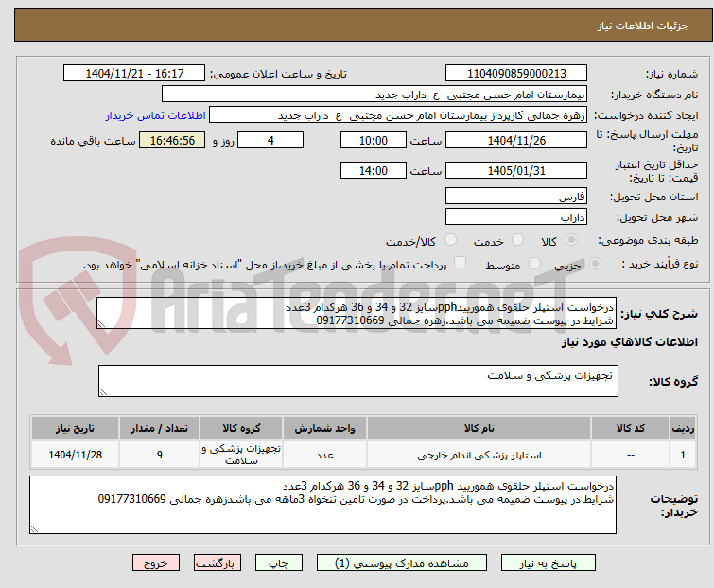Select the متوسط purchase type radio
714x588 pixels.
coord(534,264)
